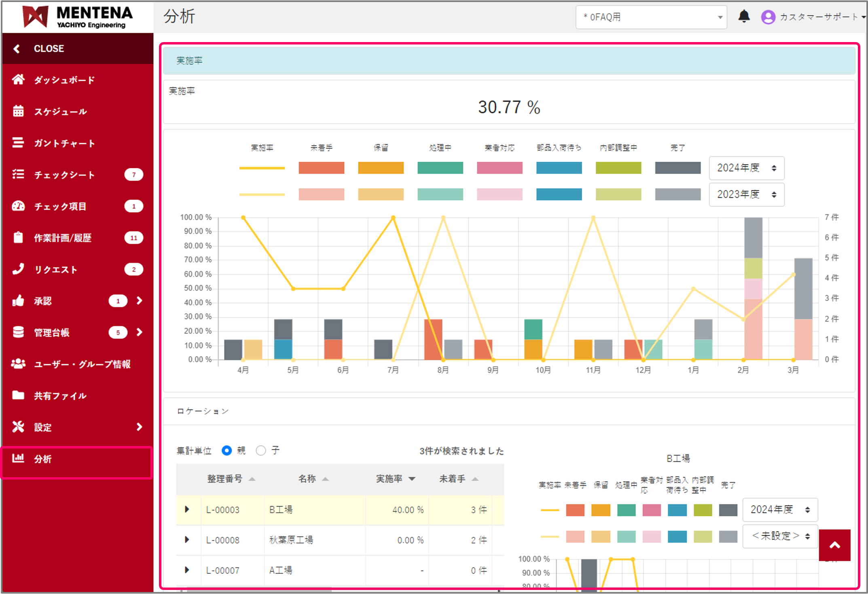868x594 pixels.
Task: Toggle the 未着手 legend in the top chart
Action: pyautogui.click(x=321, y=167)
